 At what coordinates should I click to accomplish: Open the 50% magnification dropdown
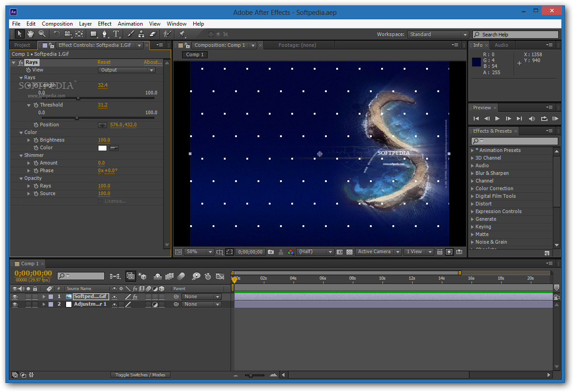[x=199, y=252]
